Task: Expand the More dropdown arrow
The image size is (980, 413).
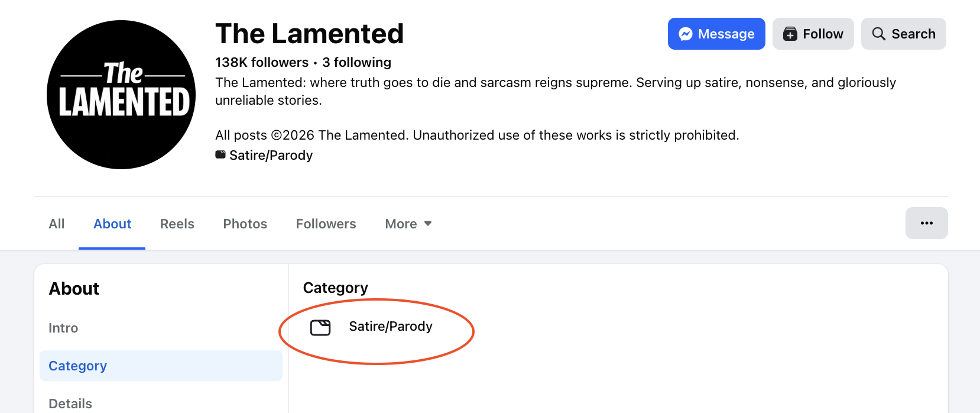Action: pyautogui.click(x=428, y=224)
